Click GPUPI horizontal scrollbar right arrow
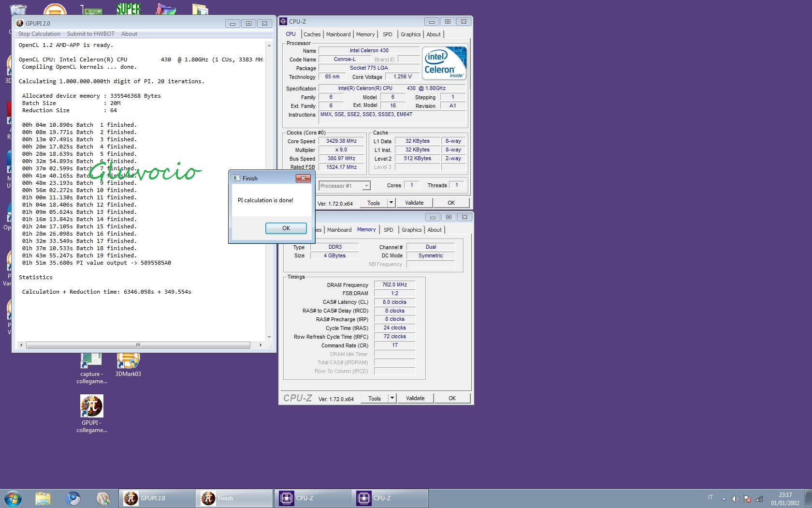Viewport: 812px width, 508px height. pyautogui.click(x=261, y=345)
